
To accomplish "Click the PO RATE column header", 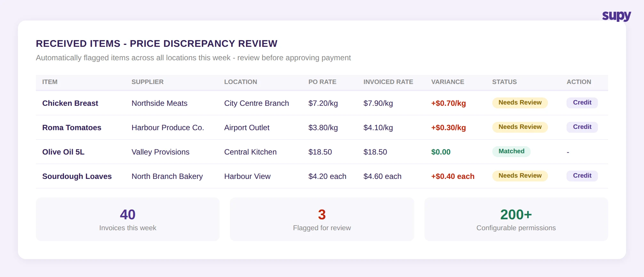I will click(322, 82).
